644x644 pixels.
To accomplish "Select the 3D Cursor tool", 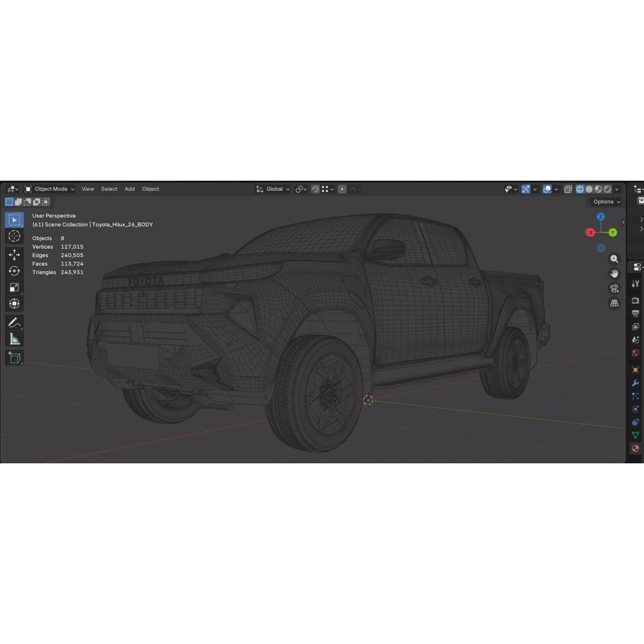I will tap(14, 236).
